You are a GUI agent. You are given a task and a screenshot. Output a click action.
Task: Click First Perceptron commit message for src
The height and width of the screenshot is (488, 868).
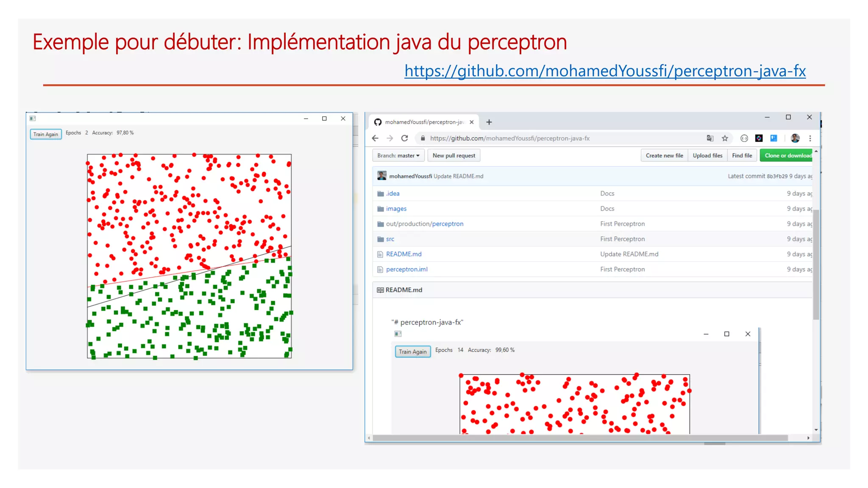(622, 239)
